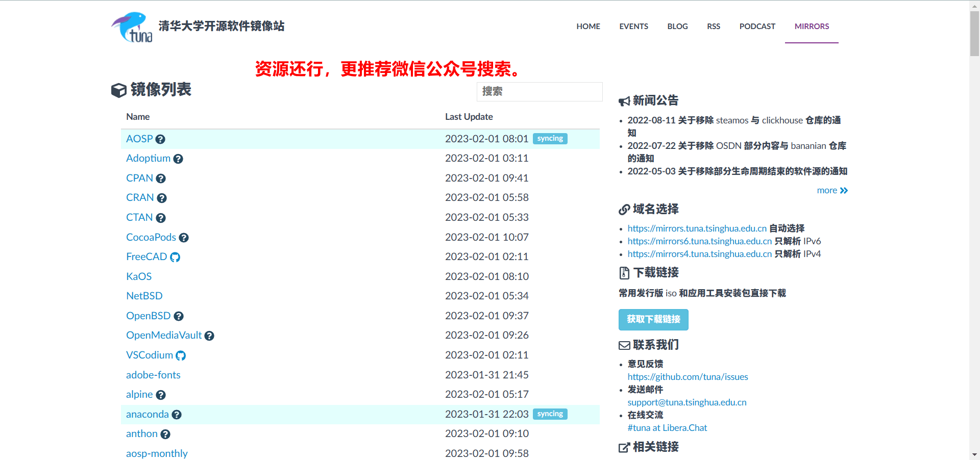Open github.com/tuna/issues feedback link

tap(688, 377)
